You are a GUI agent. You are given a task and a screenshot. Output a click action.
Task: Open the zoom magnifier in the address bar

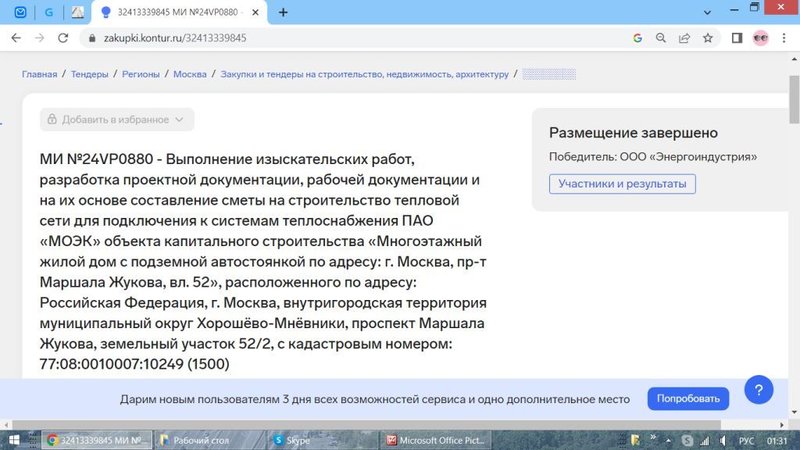(661, 38)
